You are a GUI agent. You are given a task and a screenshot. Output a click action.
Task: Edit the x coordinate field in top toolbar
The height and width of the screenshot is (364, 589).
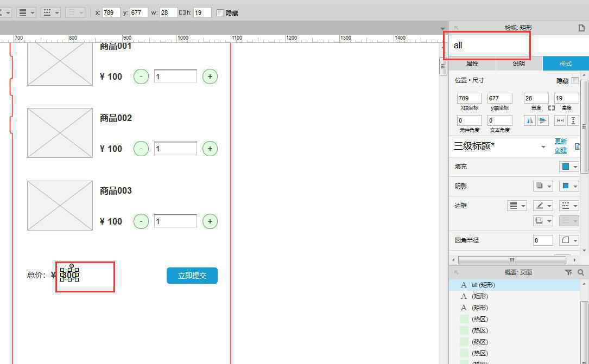111,13
